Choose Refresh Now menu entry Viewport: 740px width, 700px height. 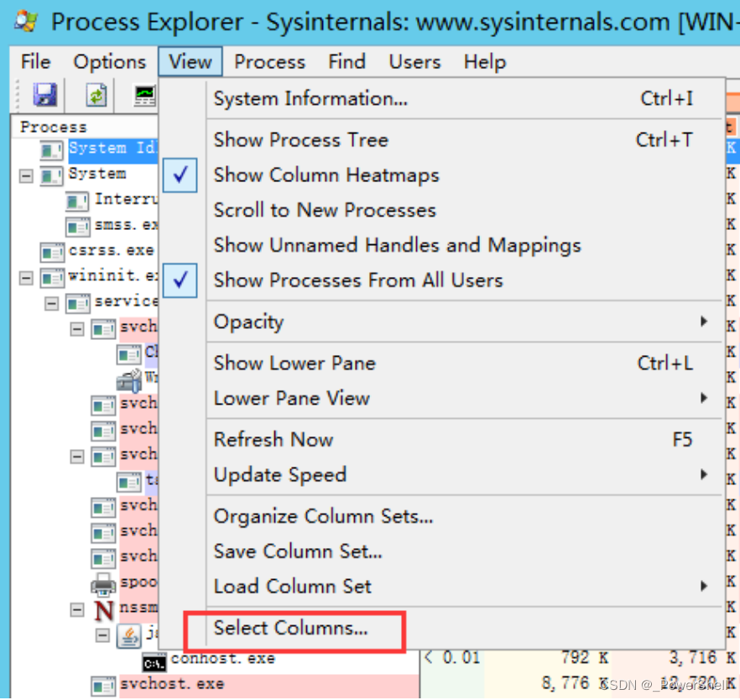(441, 440)
